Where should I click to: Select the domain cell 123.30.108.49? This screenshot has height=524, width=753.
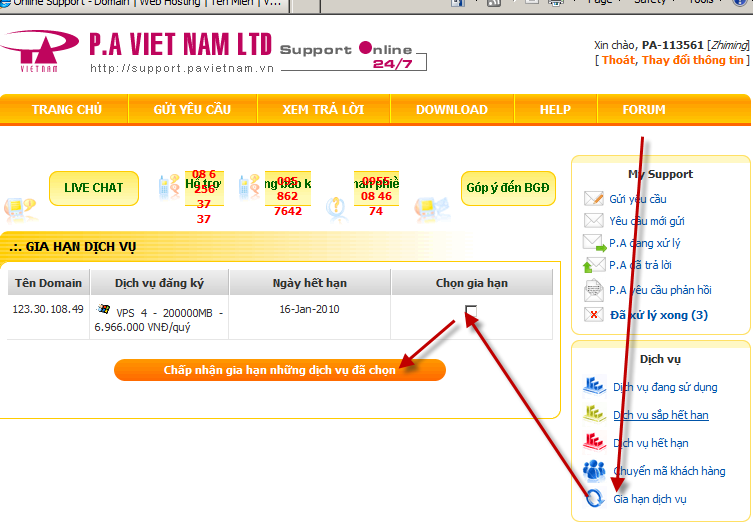click(48, 309)
